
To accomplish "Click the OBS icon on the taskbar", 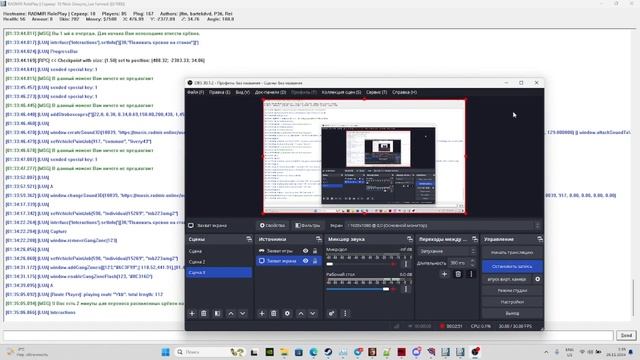I will (476, 352).
